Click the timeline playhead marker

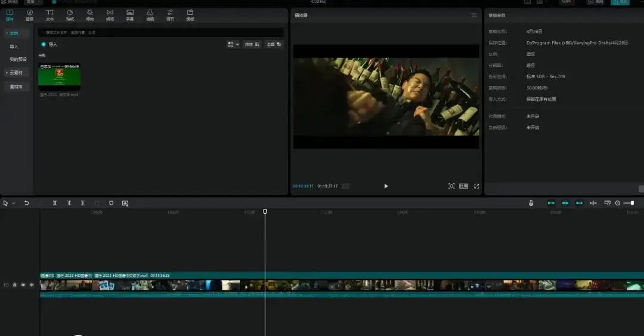(265, 211)
